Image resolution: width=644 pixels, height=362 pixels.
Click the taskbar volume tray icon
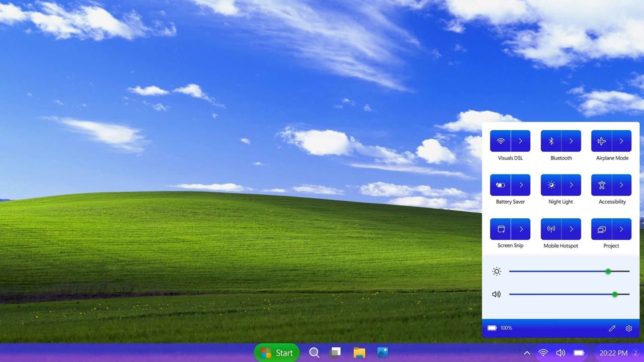[x=560, y=353]
